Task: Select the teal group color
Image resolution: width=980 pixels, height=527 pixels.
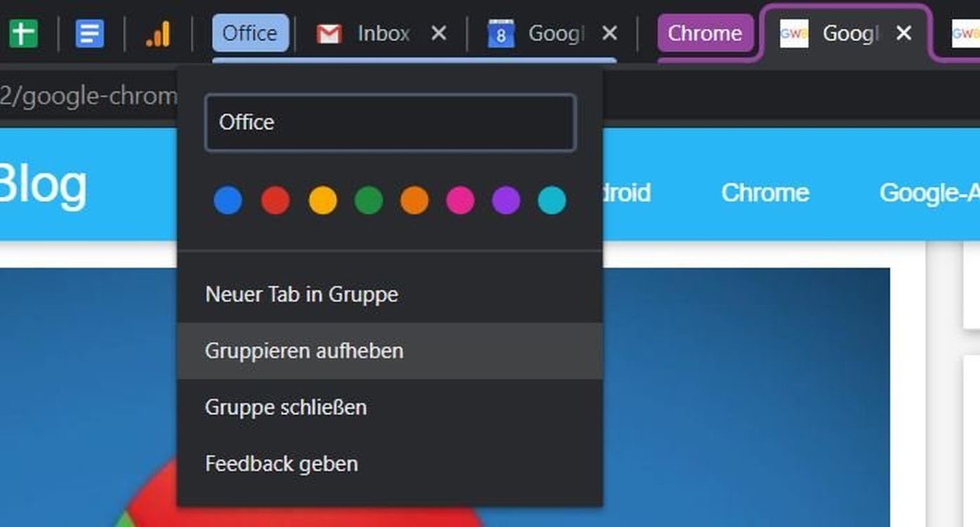Action: click(x=551, y=200)
